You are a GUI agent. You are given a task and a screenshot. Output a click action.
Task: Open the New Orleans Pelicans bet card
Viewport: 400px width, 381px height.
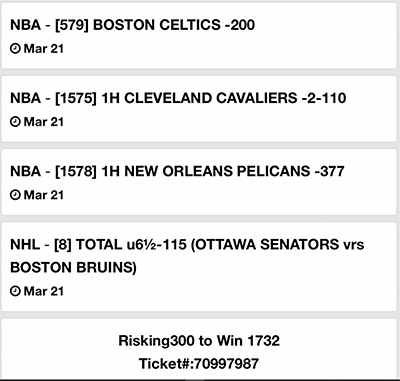point(199,182)
